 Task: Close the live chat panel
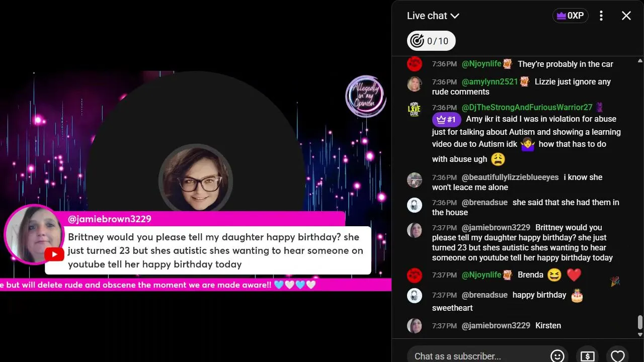[626, 16]
